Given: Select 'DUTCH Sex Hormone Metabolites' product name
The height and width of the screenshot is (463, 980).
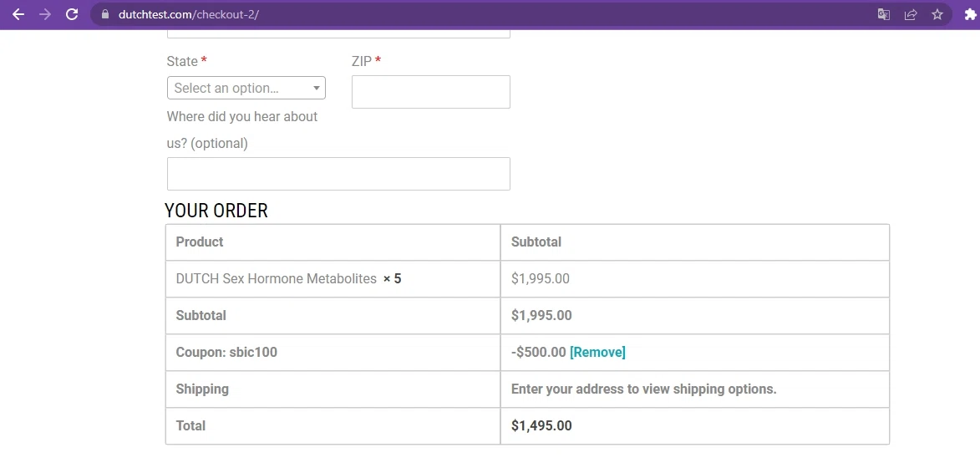Looking at the screenshot, I should coord(277,278).
